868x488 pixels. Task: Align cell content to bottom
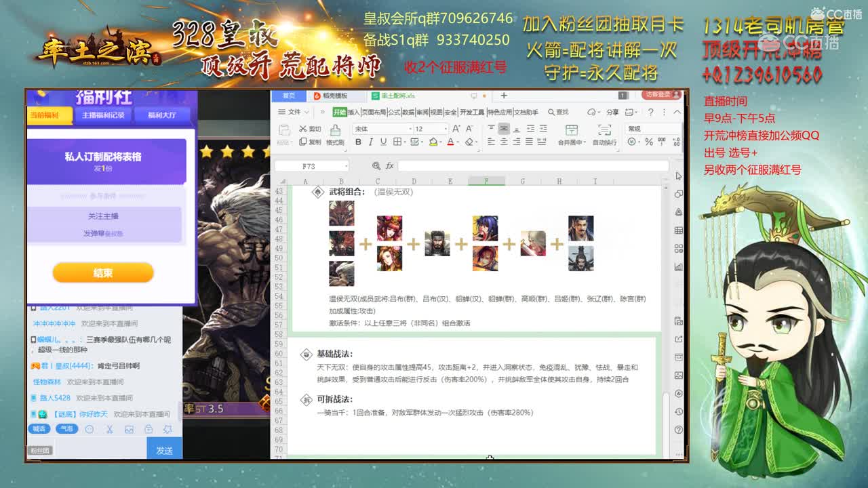click(516, 129)
